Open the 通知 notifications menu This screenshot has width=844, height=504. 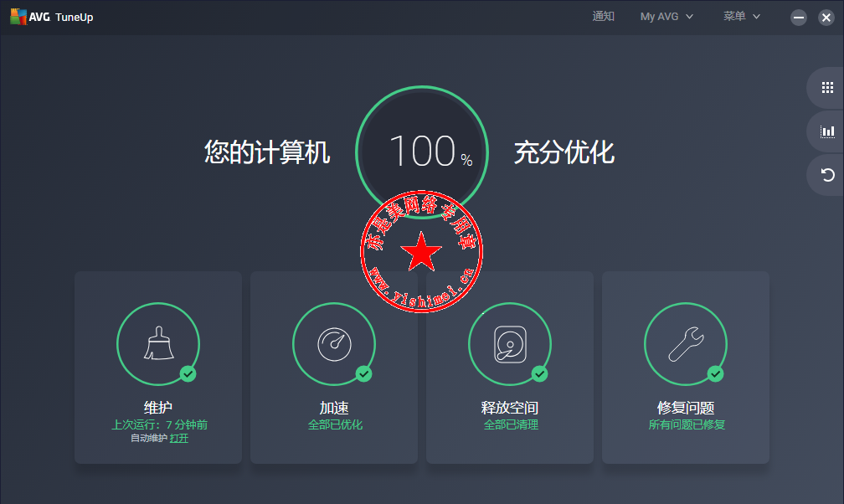click(603, 17)
